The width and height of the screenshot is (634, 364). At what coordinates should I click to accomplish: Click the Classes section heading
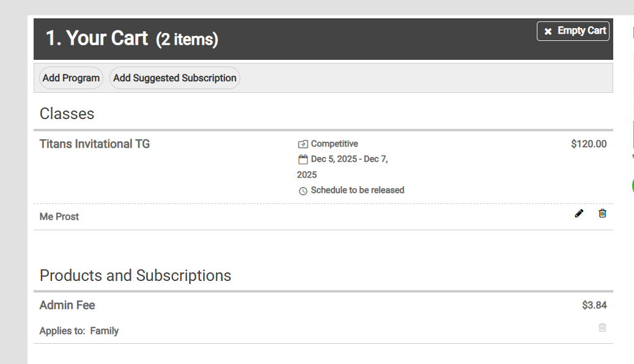click(x=67, y=114)
